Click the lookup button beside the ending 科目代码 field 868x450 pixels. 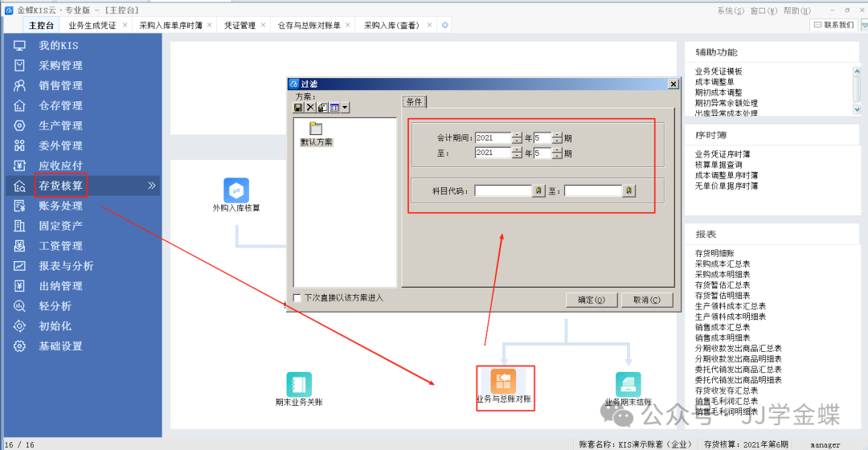coord(628,190)
